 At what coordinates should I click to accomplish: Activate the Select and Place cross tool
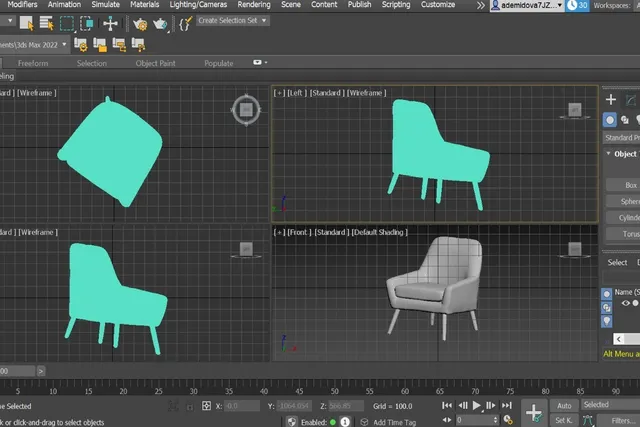(110, 23)
